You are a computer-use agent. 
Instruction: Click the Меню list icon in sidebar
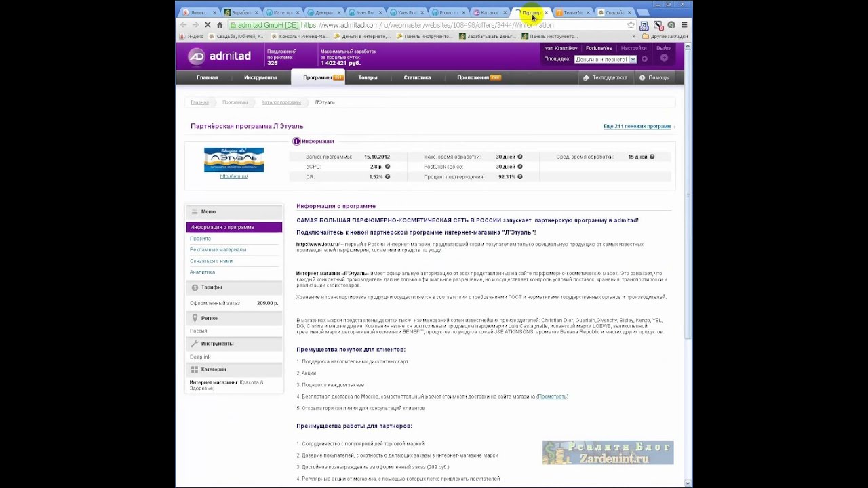click(x=195, y=211)
